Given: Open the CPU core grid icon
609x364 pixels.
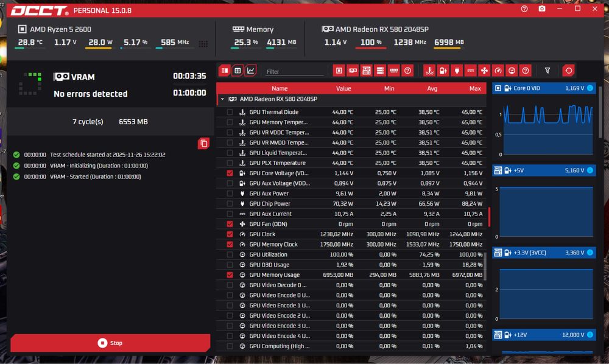Looking at the screenshot, I should [x=203, y=43].
